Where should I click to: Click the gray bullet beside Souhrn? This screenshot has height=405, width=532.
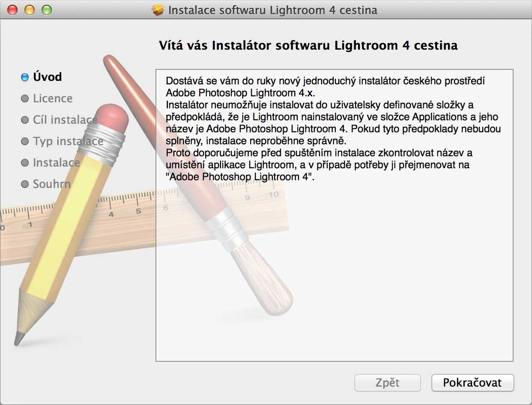[25, 184]
